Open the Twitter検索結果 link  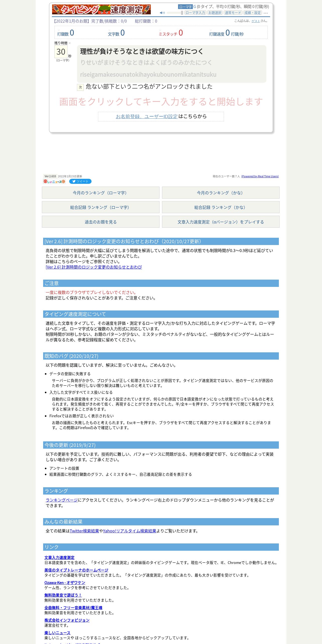pos(84,531)
